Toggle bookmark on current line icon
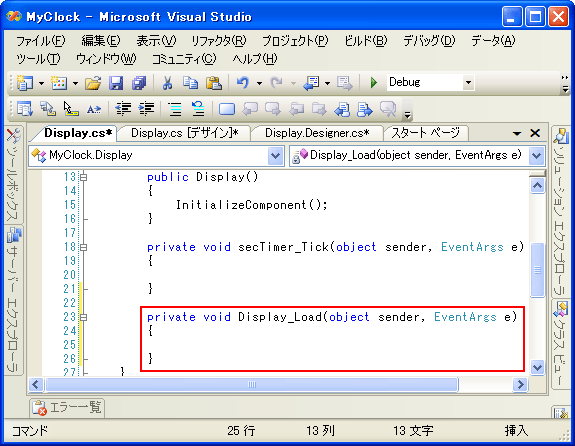 pyautogui.click(x=227, y=109)
